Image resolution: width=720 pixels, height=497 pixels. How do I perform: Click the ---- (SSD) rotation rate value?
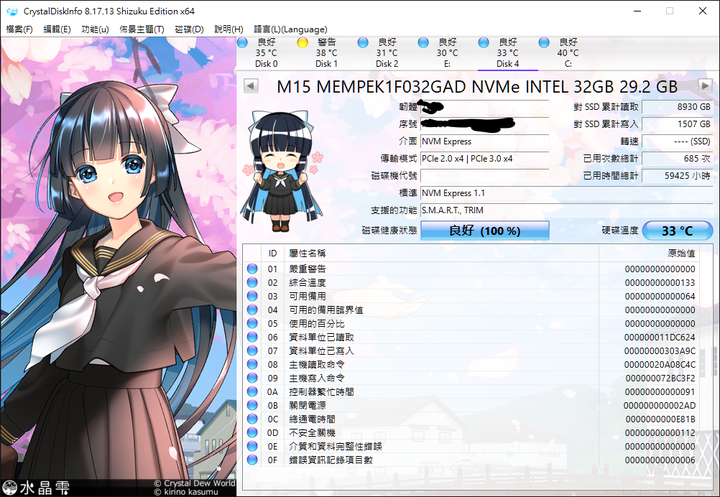point(677,141)
